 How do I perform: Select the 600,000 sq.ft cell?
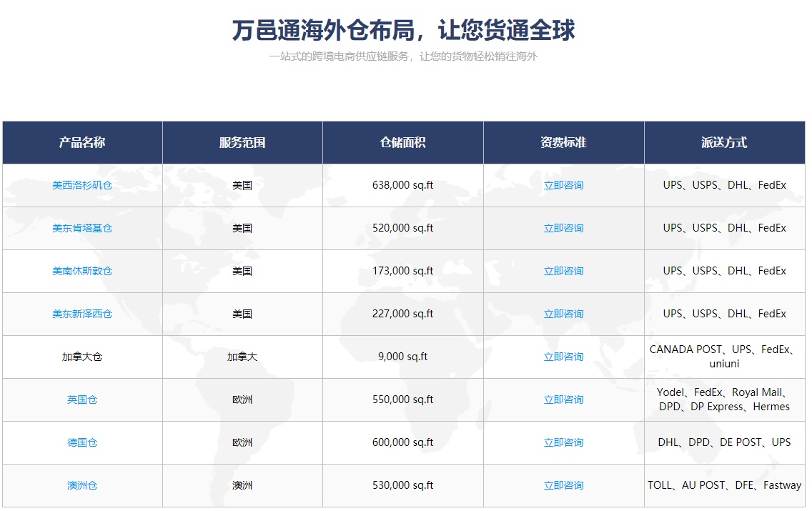click(403, 442)
